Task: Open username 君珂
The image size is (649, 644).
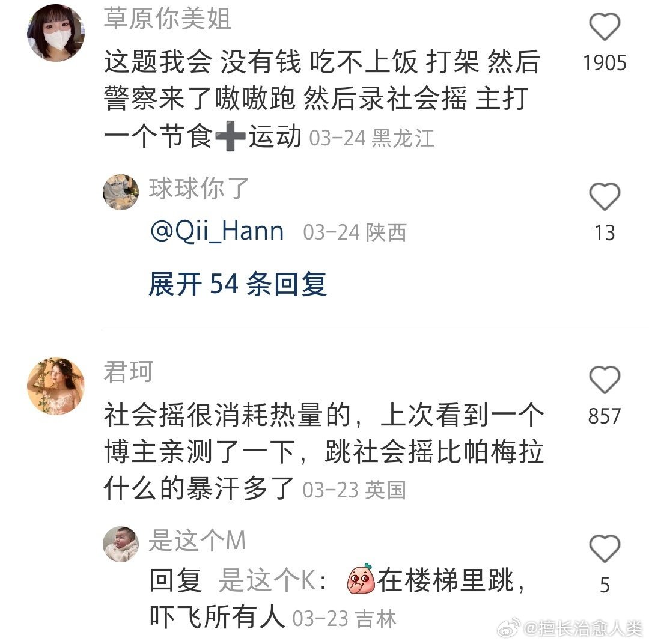Action: click(129, 371)
